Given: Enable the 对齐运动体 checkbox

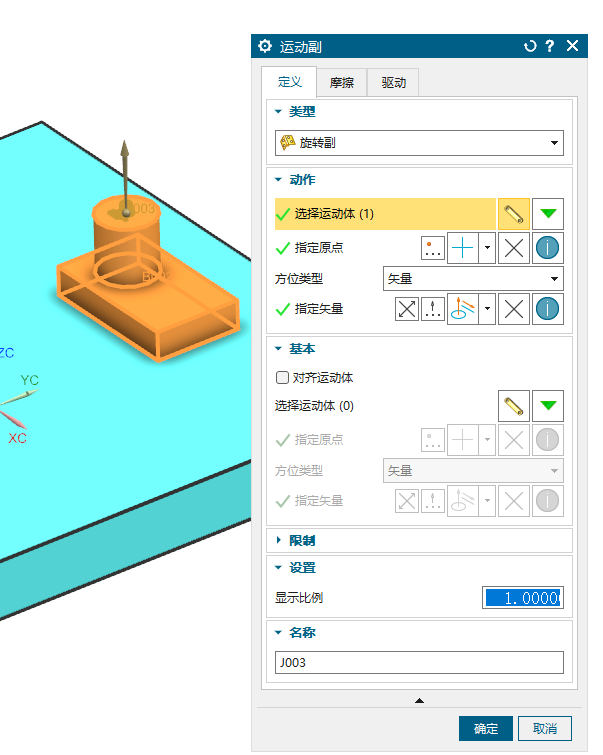Looking at the screenshot, I should pos(282,378).
